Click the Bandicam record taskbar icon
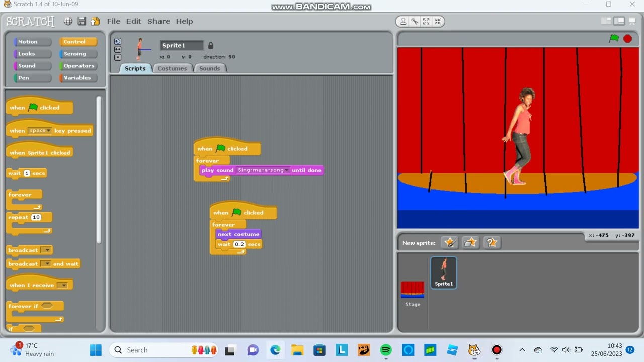Image resolution: width=644 pixels, height=362 pixels. click(x=497, y=350)
